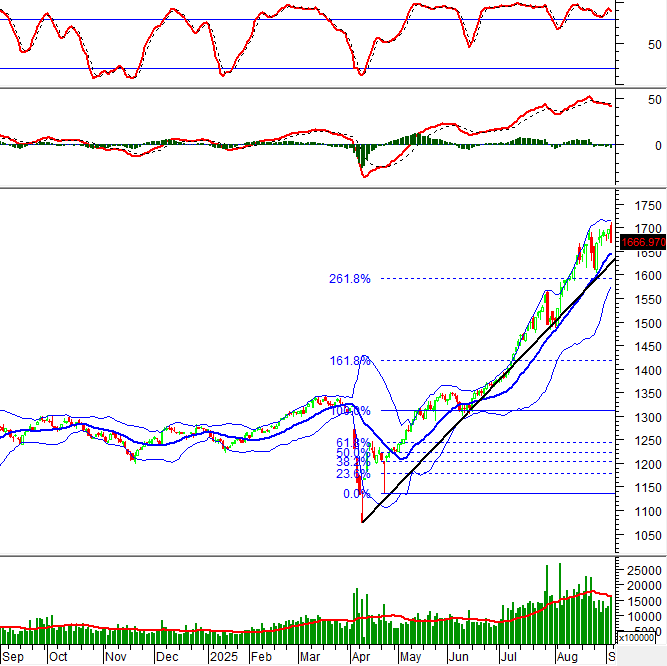The height and width of the screenshot is (666, 667).
Task: Click the 25000 volume axis label
Action: (643, 569)
